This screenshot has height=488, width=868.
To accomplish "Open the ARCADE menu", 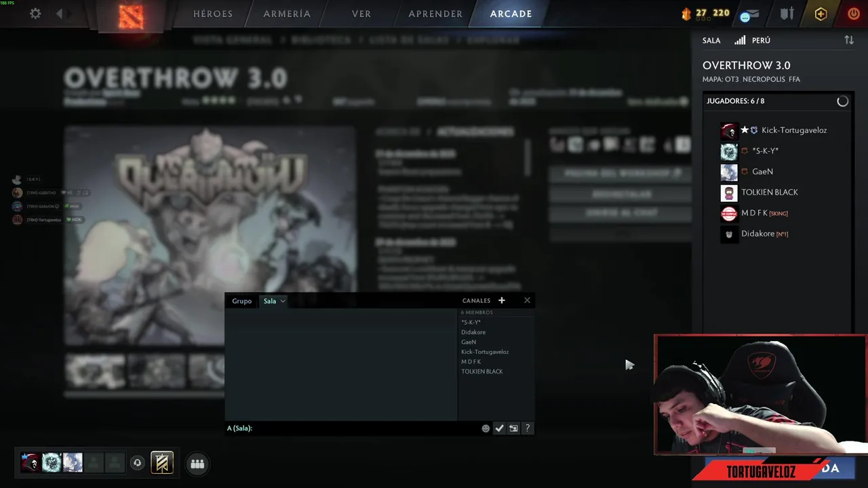I will [511, 14].
